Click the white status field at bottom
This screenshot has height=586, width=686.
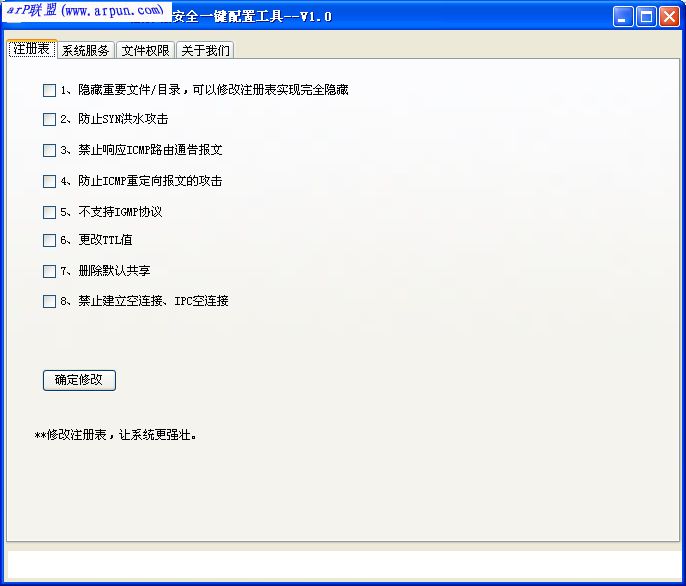[x=344, y=565]
